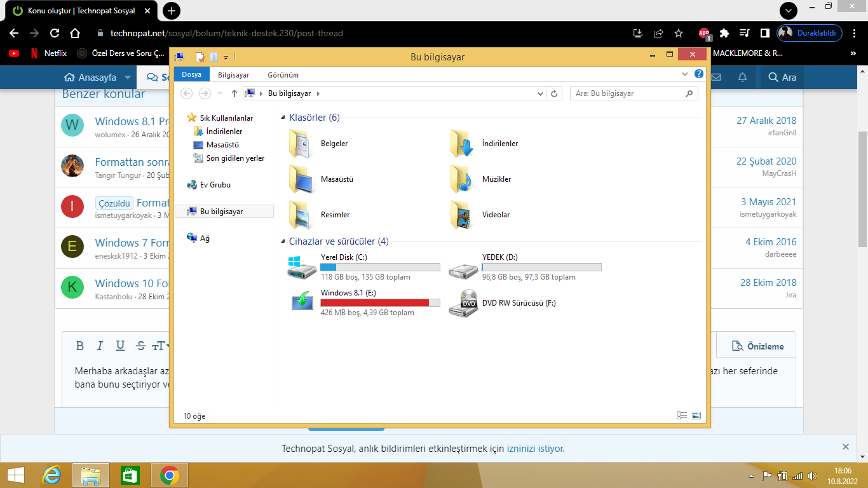The image size is (868, 488).
Task: Click the iznizini istiyor link
Action: 535,449
